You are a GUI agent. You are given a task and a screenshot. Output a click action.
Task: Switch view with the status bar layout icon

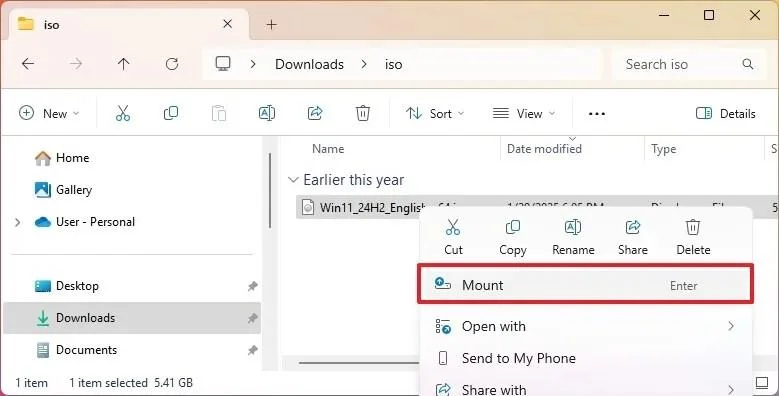(x=762, y=383)
